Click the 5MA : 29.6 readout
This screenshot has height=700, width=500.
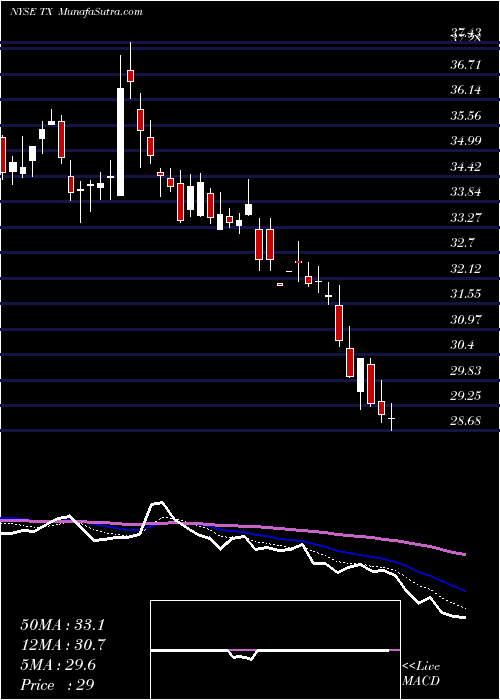[x=58, y=665]
